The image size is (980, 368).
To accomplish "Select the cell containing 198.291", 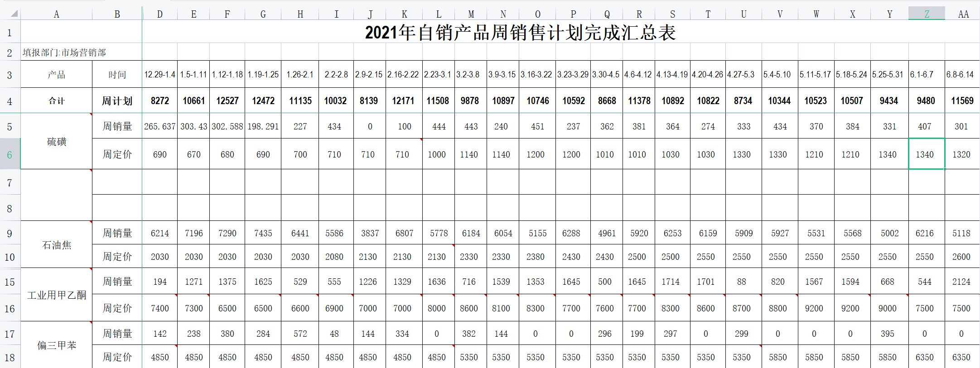I will [263, 126].
